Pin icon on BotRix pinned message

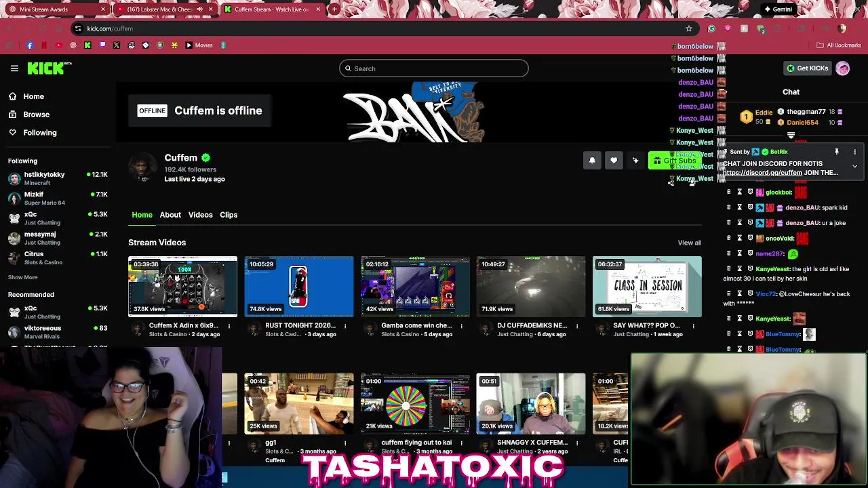(837, 152)
